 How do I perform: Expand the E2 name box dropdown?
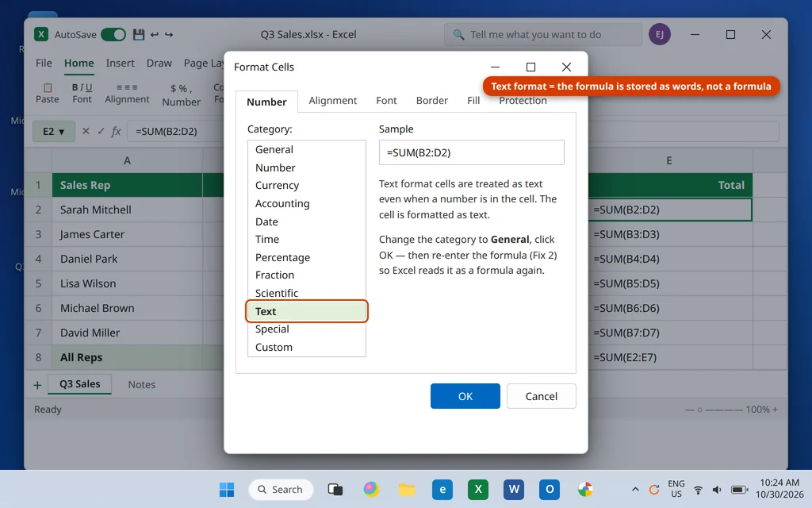tap(62, 132)
